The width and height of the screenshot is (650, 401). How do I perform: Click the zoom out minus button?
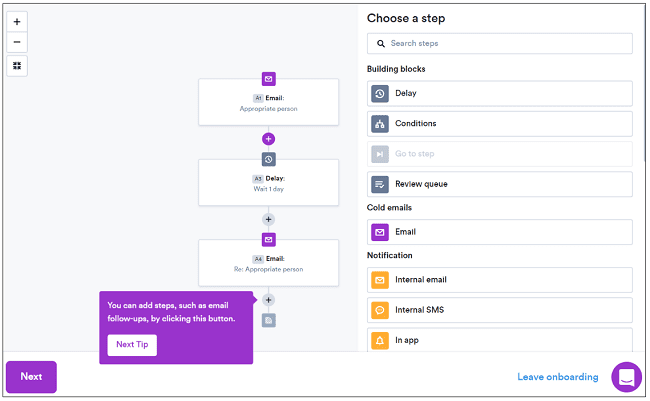[x=17, y=42]
